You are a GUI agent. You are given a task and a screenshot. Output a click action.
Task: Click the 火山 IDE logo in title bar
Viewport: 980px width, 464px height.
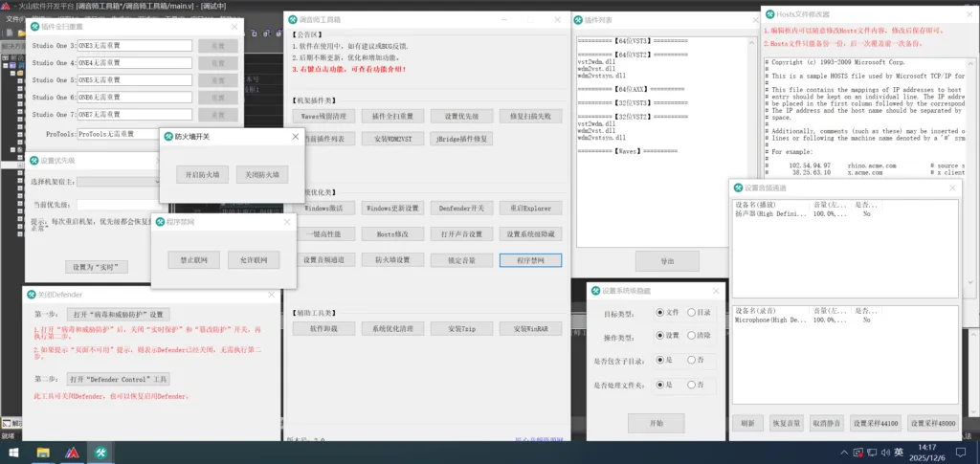6,6
